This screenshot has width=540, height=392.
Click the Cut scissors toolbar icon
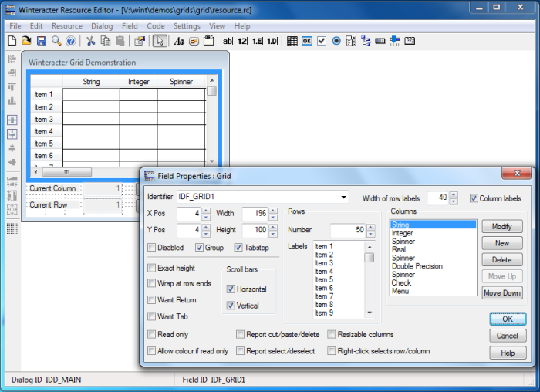coord(90,41)
